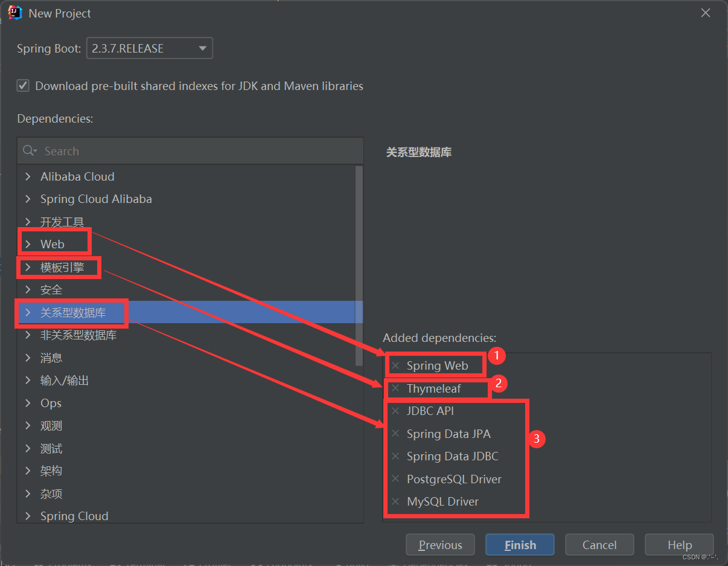The width and height of the screenshot is (728, 566).
Task: Toggle download pre-built shared indexes checkbox
Action: (x=23, y=86)
